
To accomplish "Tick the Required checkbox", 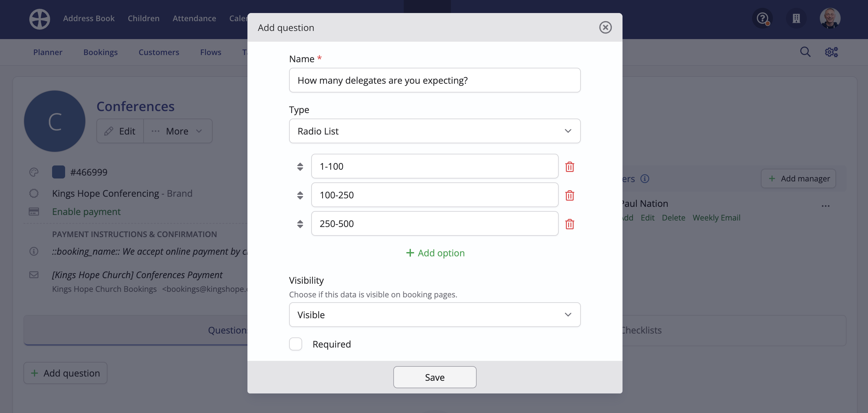I will pyautogui.click(x=296, y=344).
